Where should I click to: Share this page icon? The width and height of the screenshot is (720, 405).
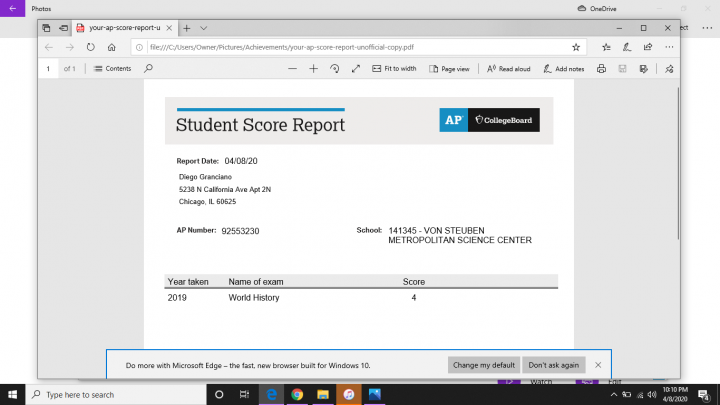pos(648,47)
